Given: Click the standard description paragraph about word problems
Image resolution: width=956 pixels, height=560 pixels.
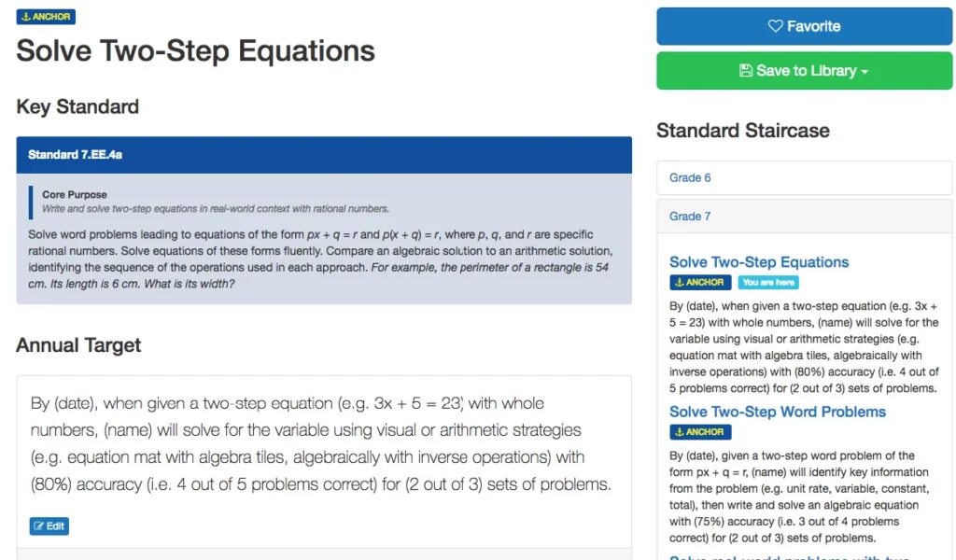Looking at the screenshot, I should coord(323,259).
